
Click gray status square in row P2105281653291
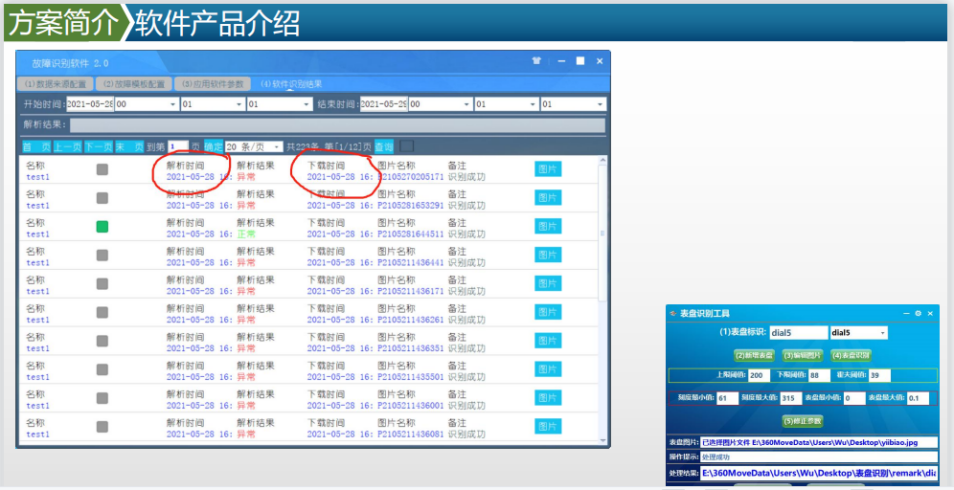[x=102, y=198]
